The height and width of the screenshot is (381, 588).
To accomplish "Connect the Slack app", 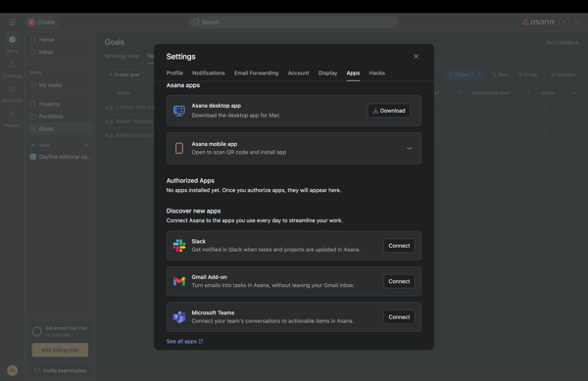I will click(399, 246).
